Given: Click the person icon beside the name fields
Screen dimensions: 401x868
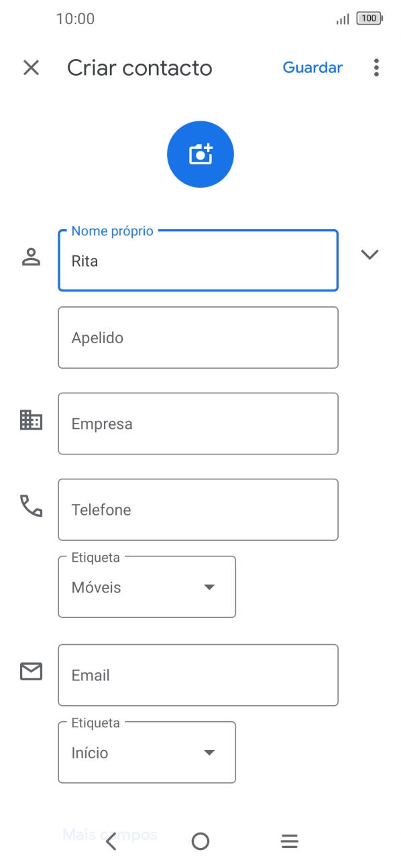Looking at the screenshot, I should pos(31,255).
